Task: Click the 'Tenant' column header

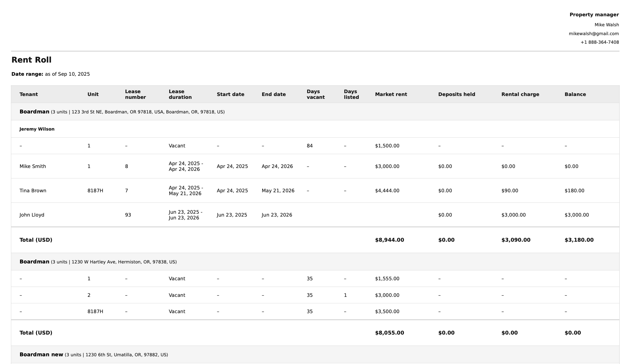Action: (x=29, y=94)
